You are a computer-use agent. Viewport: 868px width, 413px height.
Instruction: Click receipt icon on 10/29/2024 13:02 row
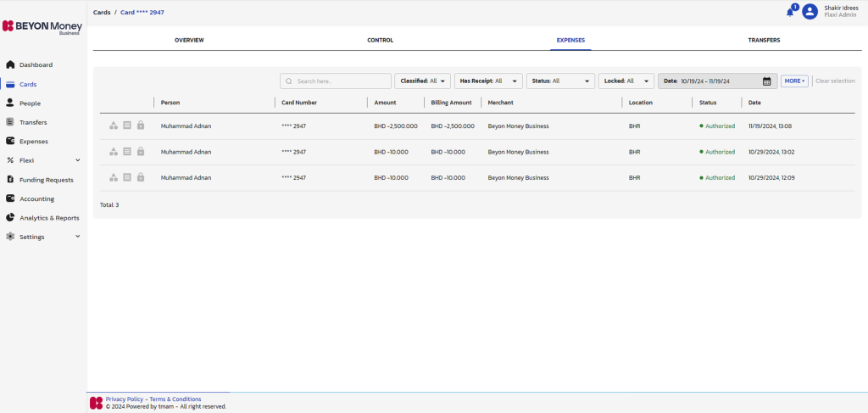click(x=127, y=152)
